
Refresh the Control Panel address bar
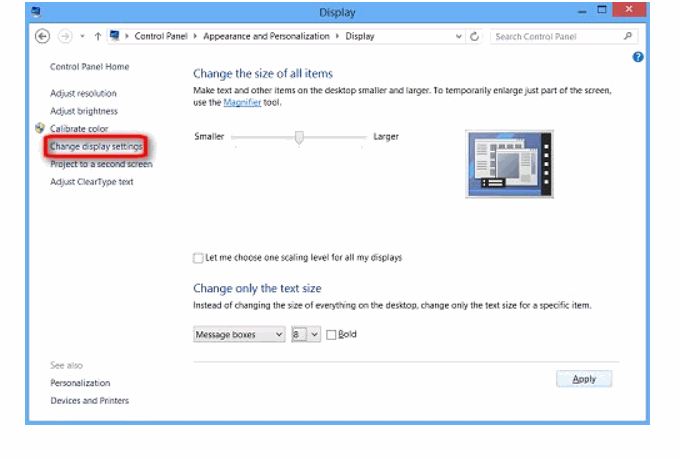474,36
